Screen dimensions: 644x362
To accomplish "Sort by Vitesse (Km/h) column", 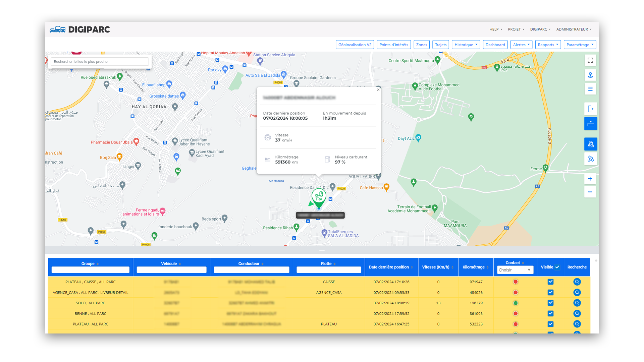I will point(452,267).
